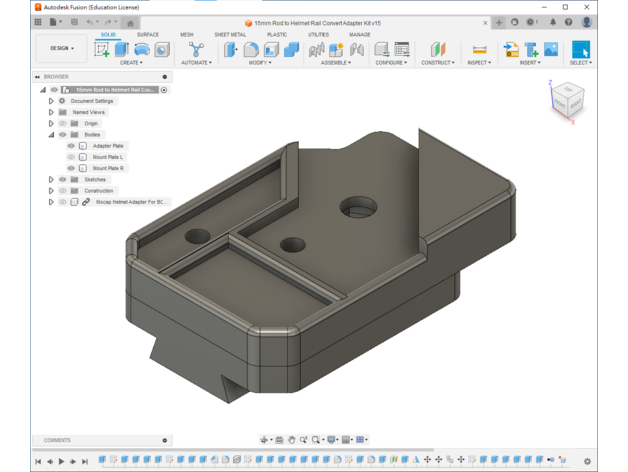This screenshot has width=628, height=472.
Task: Click the Create Sketch tool icon
Action: click(102, 49)
